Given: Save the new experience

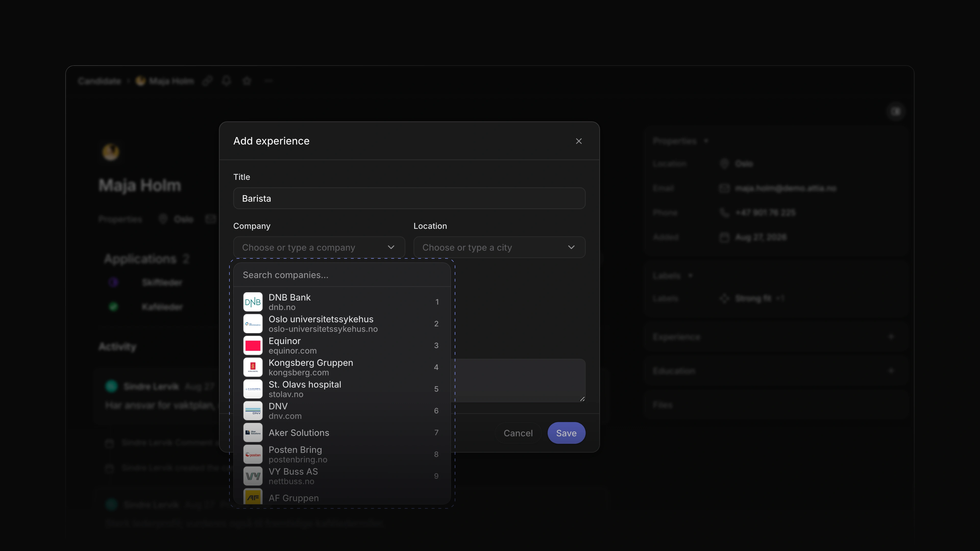Looking at the screenshot, I should 566,433.
